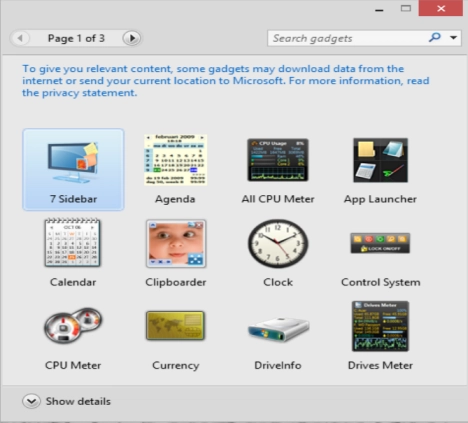
Task: Select the Clock gadget icon
Action: pyautogui.click(x=278, y=243)
